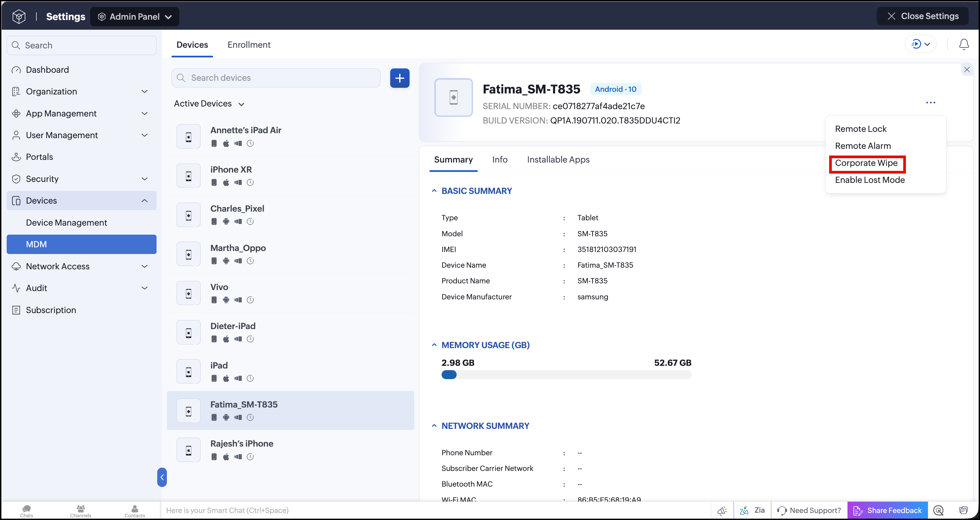Click the Search devices field

(276, 78)
